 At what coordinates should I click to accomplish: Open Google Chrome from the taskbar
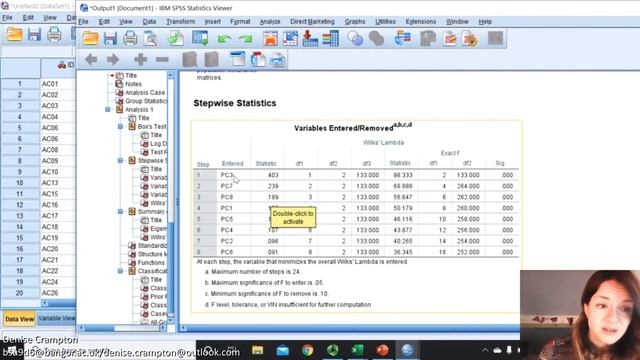click(x=308, y=350)
